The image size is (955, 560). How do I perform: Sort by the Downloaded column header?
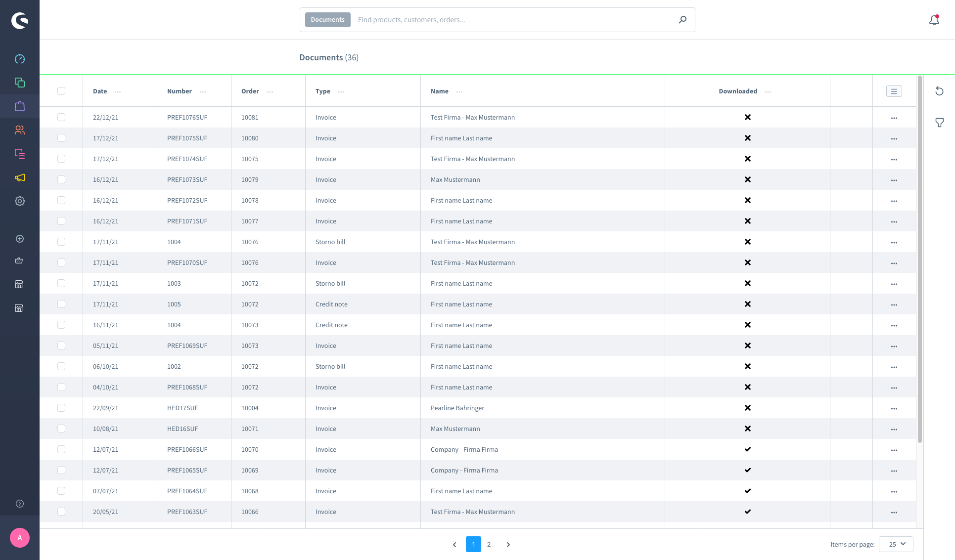(x=738, y=91)
